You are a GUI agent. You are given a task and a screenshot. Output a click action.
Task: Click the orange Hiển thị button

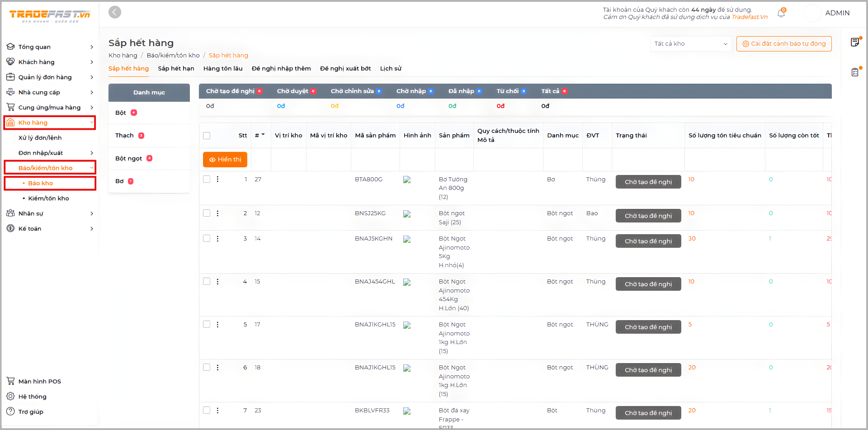[225, 160]
